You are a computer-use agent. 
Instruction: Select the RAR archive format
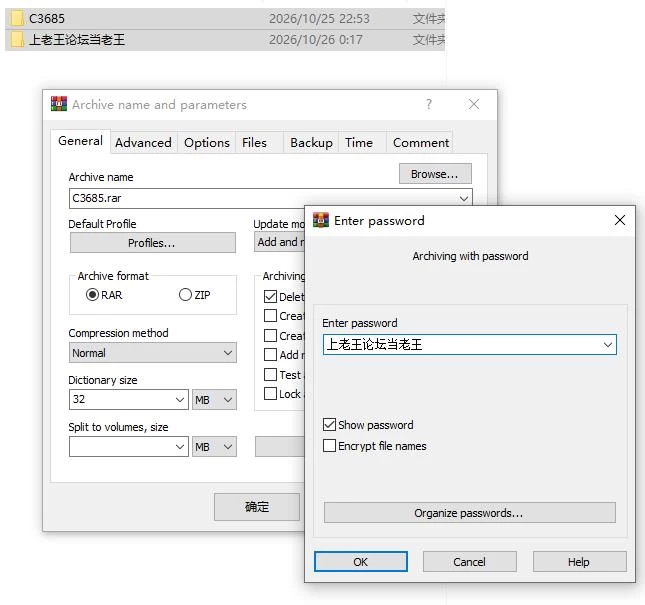(92, 294)
